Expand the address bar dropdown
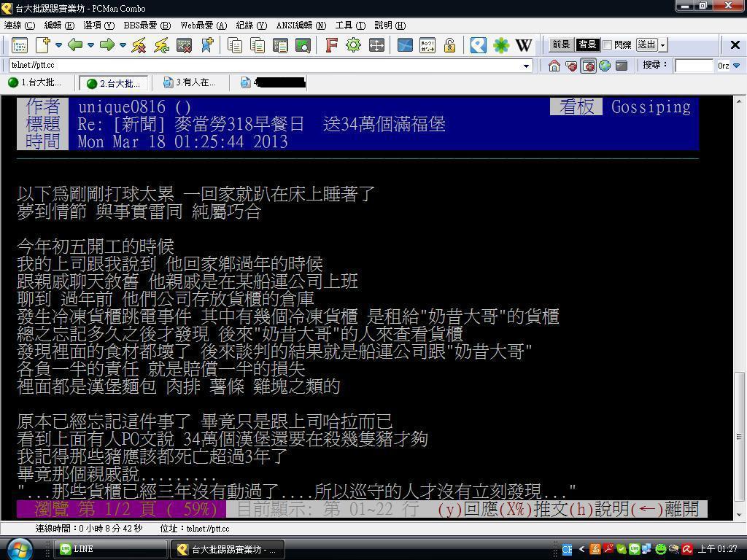Image resolution: width=747 pixels, height=560 pixels. click(x=526, y=66)
